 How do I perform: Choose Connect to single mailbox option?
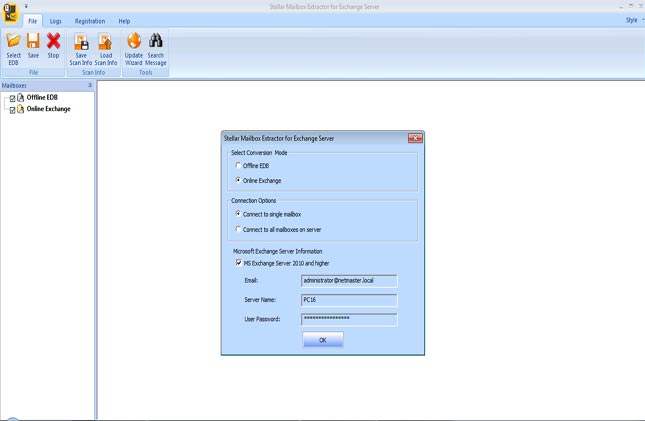click(238, 214)
